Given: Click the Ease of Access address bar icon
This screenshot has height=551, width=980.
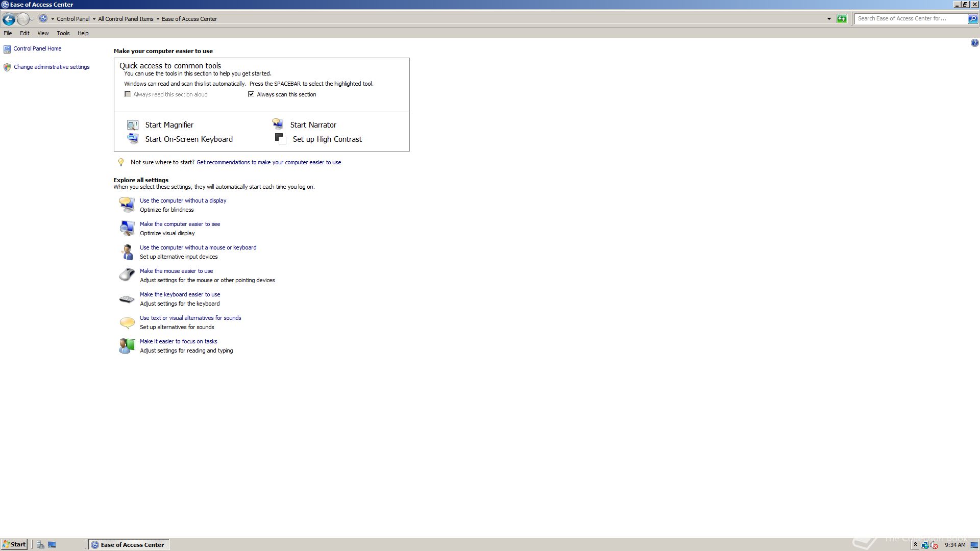Looking at the screenshot, I should 43,19.
